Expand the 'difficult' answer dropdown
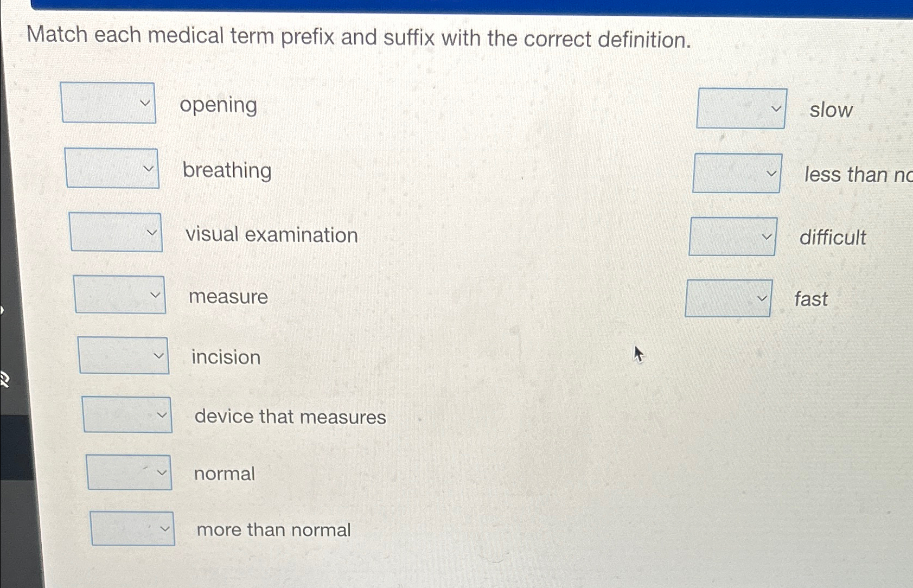 (x=732, y=237)
